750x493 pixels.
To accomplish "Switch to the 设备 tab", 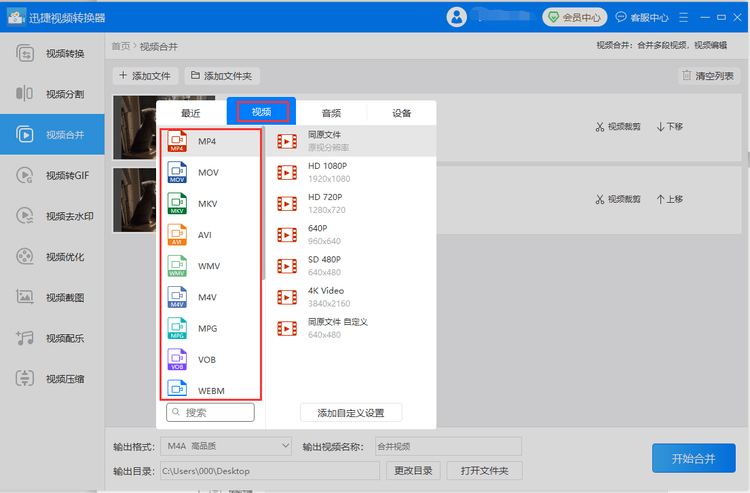I will [x=401, y=113].
